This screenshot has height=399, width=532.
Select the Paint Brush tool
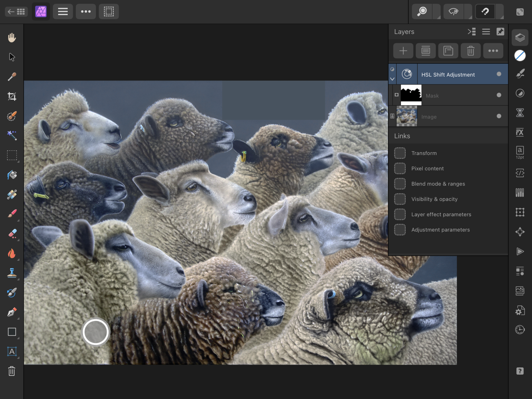pyautogui.click(x=12, y=214)
